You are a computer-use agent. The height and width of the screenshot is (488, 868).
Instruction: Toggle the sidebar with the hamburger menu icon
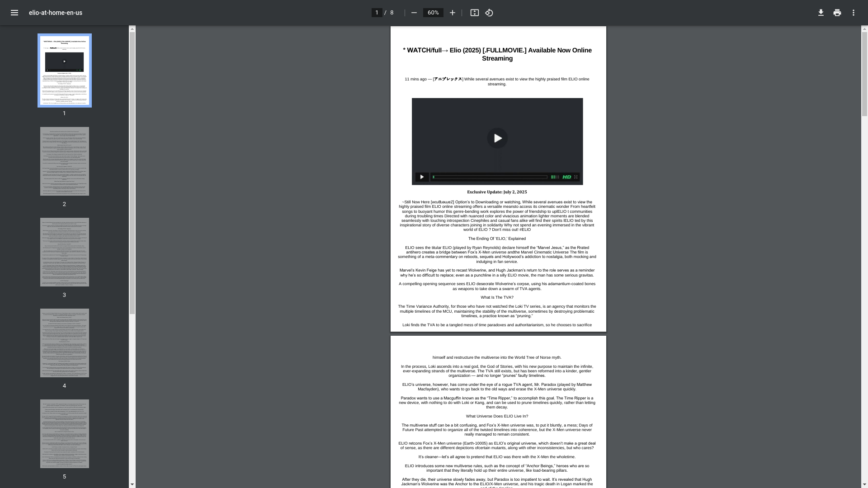14,13
